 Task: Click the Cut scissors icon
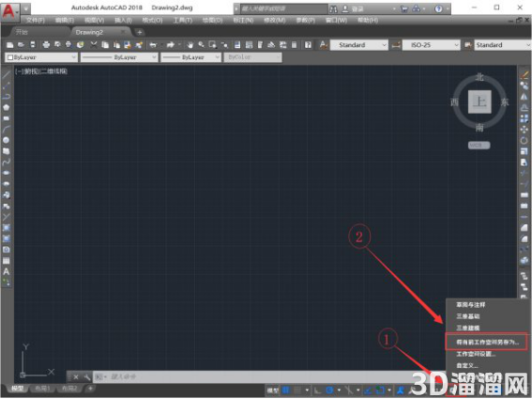94,45
